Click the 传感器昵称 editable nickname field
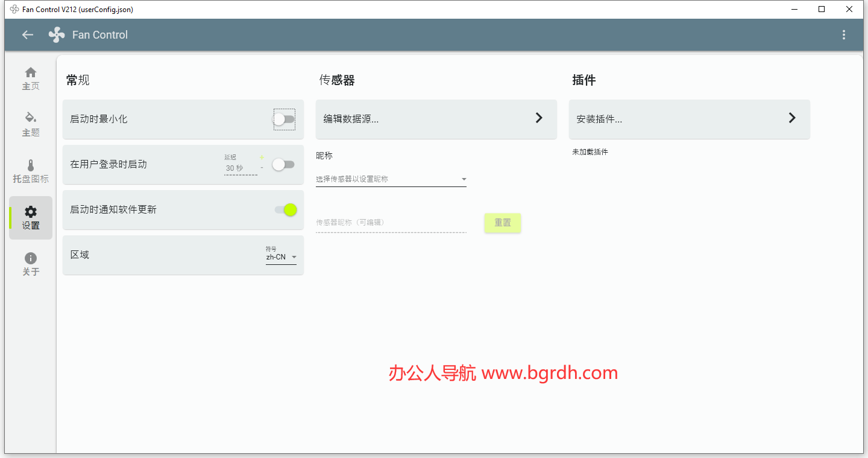 pos(391,222)
